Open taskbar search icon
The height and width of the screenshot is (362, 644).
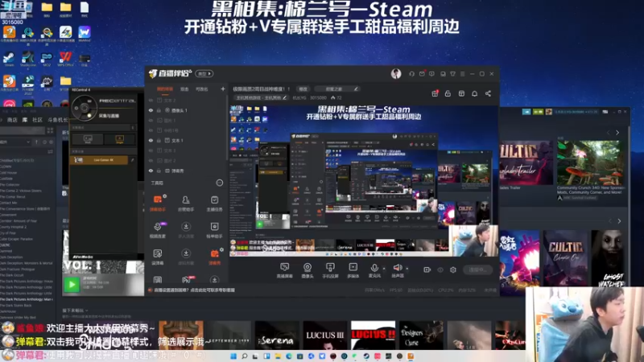click(x=245, y=356)
